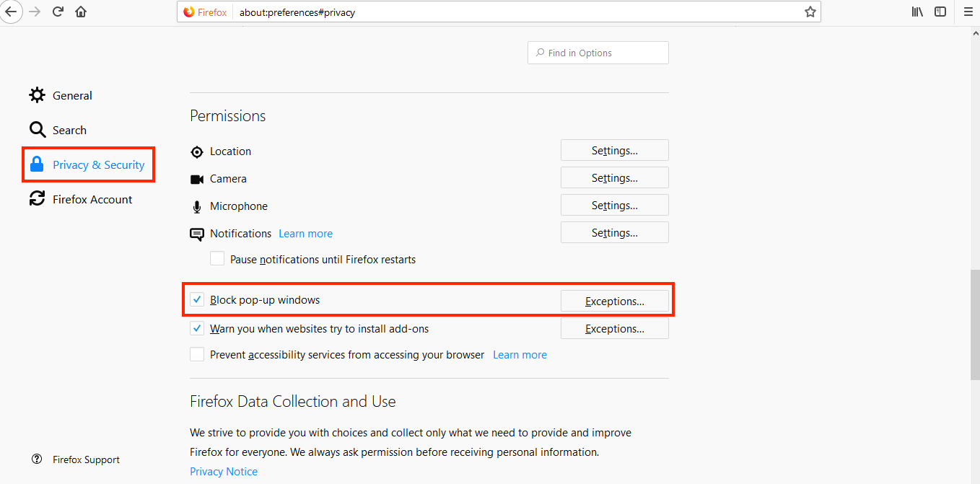Click the Find in Options search box
The height and width of the screenshot is (484, 980).
coord(598,53)
